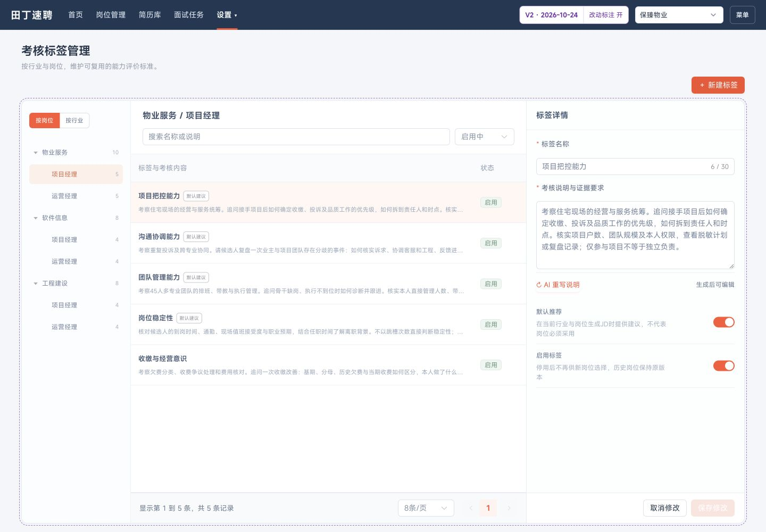Screen dimensions: 766x532
Task: Click the 新建标签 button
Action: (718, 85)
